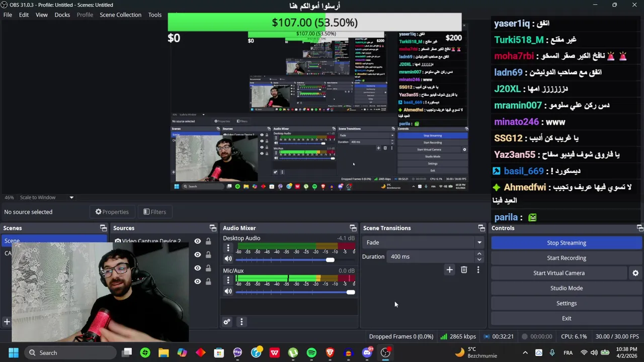Open File Explorer from the taskbar

(x=164, y=353)
